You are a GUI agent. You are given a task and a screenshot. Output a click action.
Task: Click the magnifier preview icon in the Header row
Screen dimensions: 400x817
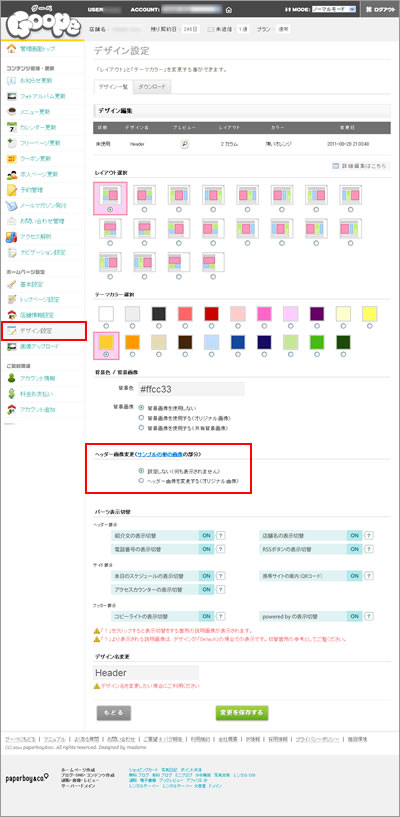(184, 144)
